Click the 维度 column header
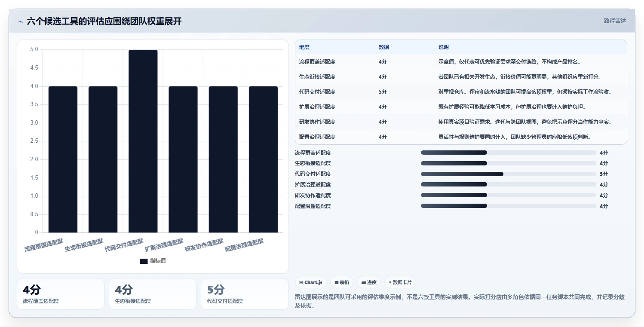 point(304,47)
